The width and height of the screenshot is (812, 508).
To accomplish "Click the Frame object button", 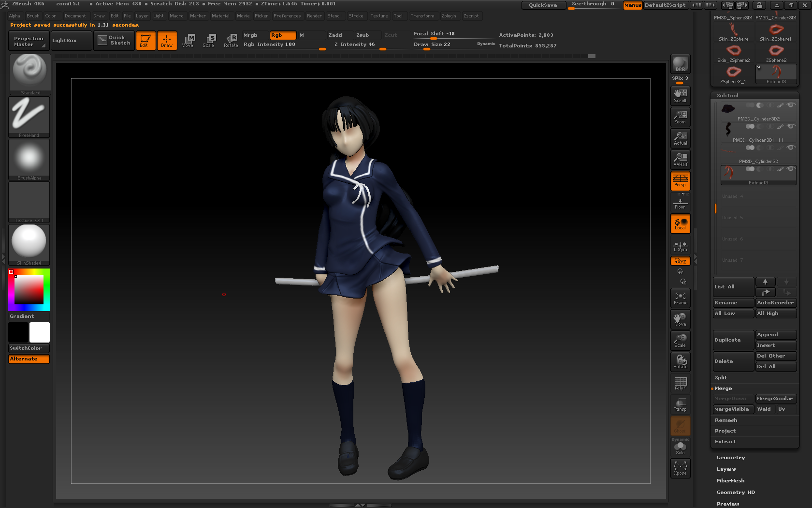I will click(x=680, y=298).
